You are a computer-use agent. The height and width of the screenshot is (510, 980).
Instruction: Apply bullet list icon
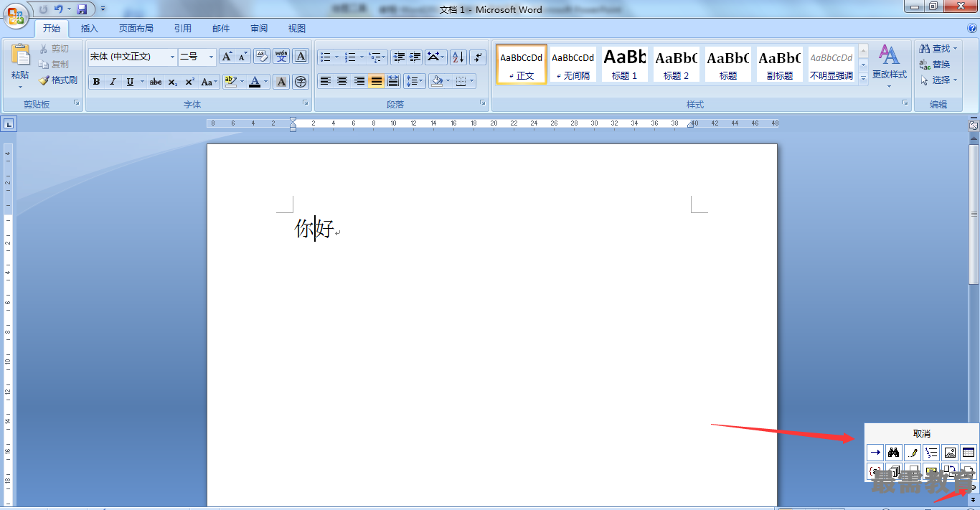[326, 57]
